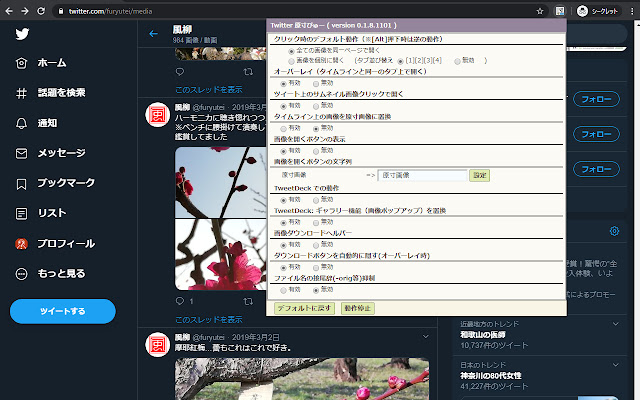Click the blue back arrow beside 風柳
This screenshot has height=400, width=640.
153,34
